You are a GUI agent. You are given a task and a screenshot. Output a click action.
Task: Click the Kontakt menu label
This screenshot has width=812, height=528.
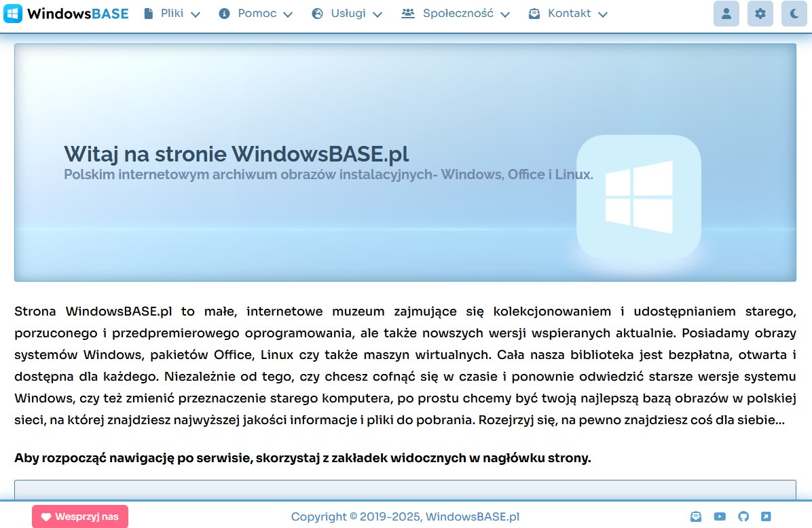point(569,14)
